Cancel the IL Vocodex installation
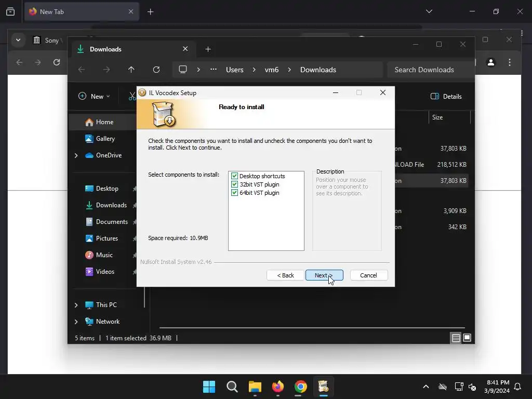 368,275
